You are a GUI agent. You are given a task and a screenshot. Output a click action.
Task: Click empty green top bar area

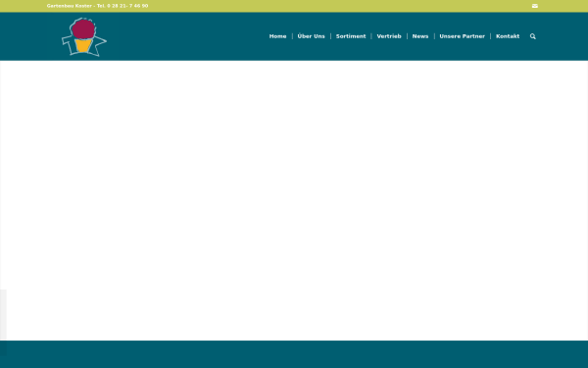pyautogui.click(x=337, y=6)
